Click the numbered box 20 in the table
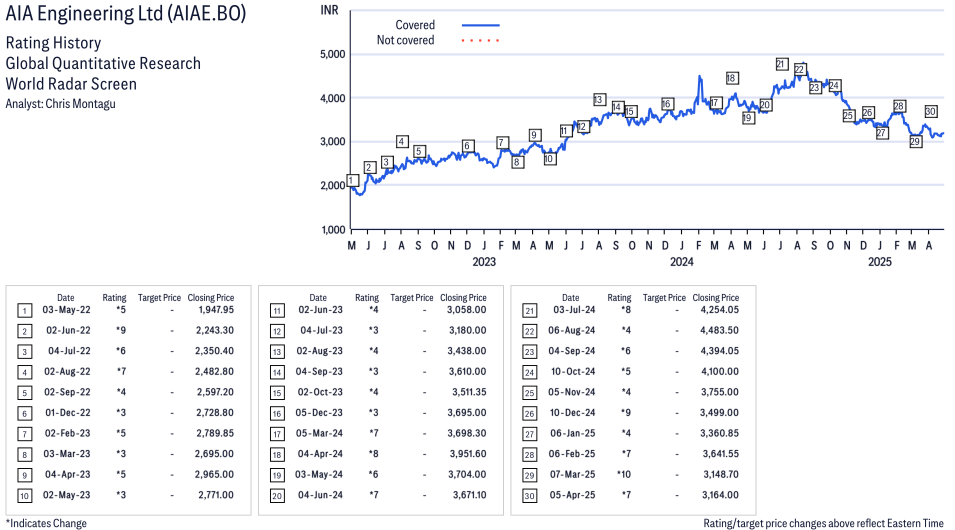This screenshot has width=955, height=530. click(277, 495)
